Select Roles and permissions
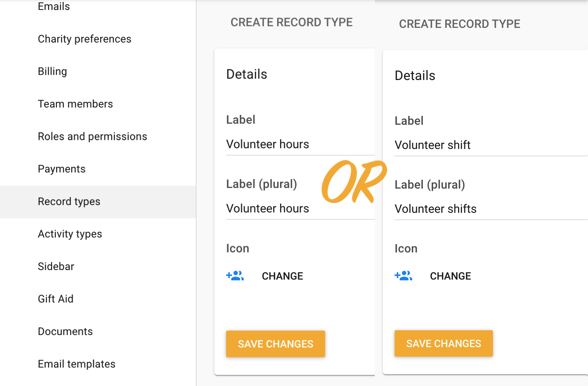Image resolution: width=588 pixels, height=386 pixels. point(92,136)
